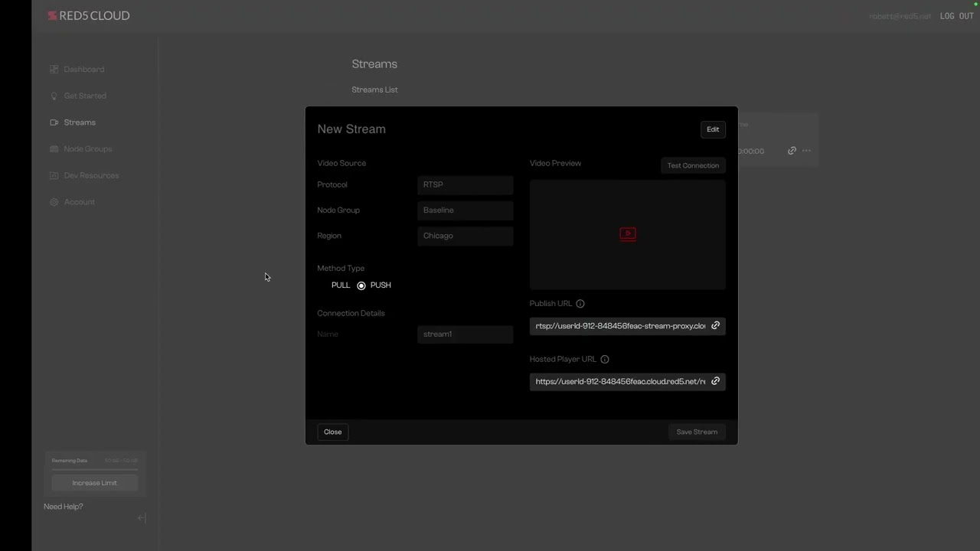
Task: Click the Save Stream button
Action: pyautogui.click(x=697, y=432)
